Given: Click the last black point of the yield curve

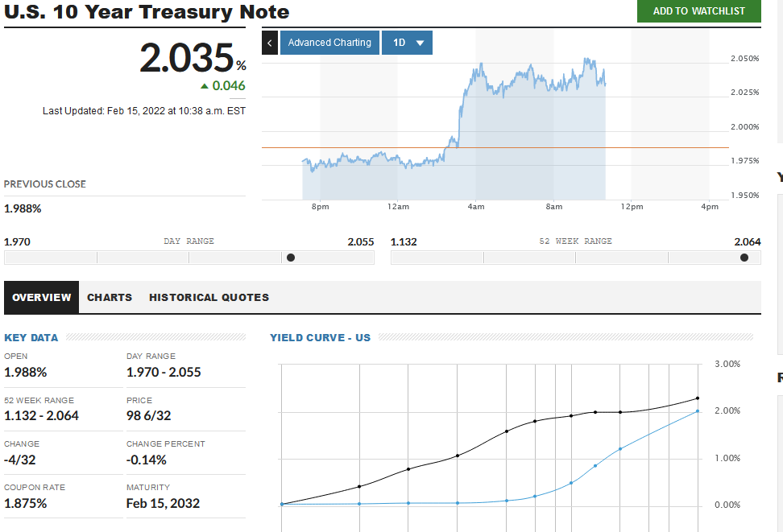Looking at the screenshot, I should (698, 398).
